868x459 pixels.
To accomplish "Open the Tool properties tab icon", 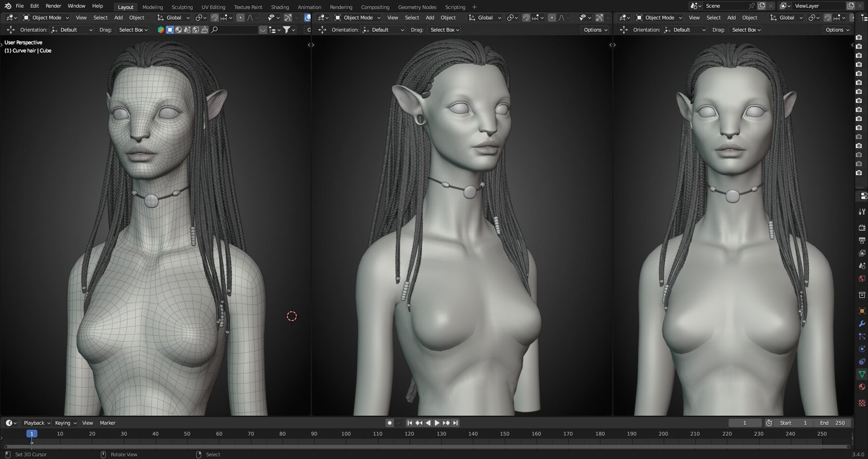I will pos(862,212).
